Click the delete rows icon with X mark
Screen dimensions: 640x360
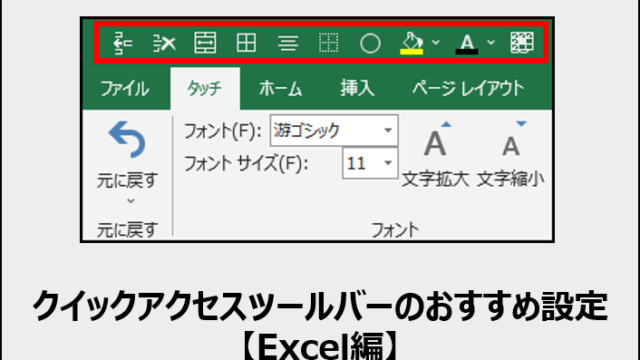click(164, 43)
